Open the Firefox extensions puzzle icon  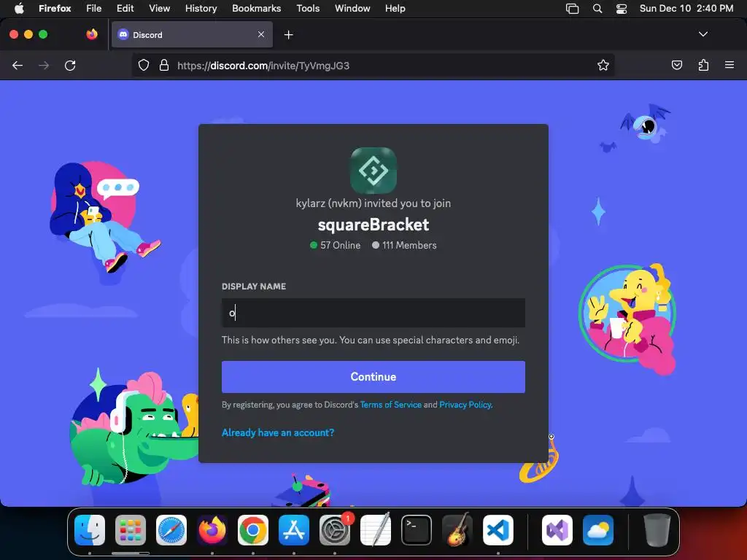(x=703, y=65)
